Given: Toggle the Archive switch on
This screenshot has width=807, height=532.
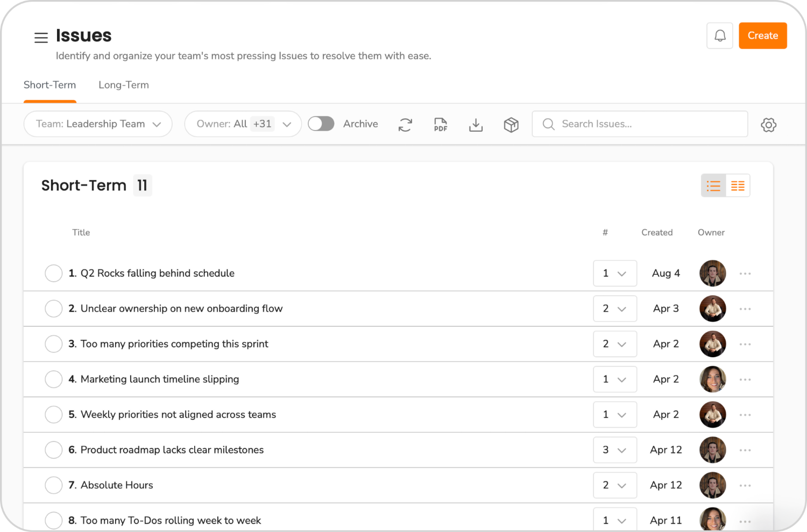Looking at the screenshot, I should click(321, 124).
